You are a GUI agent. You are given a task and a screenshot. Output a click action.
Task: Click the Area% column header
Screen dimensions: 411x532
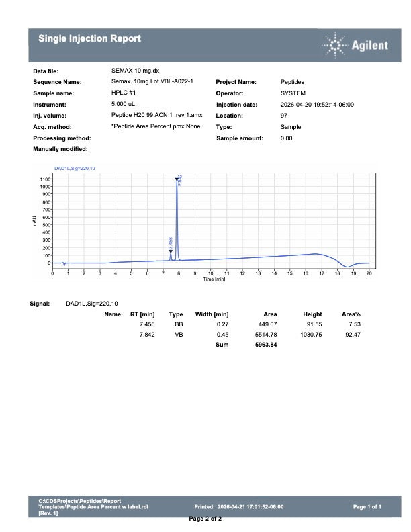[x=351, y=314]
